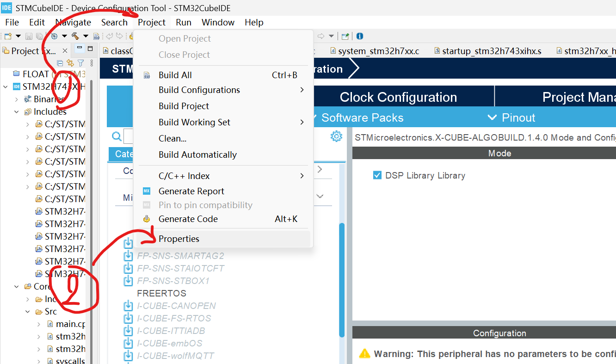Click download icon beside I-CUBE-embOS
Screen dimensions: 616x364
(x=129, y=343)
